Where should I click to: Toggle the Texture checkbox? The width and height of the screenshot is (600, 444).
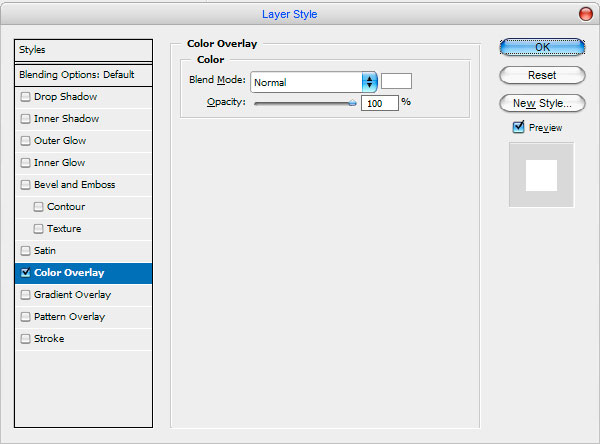pos(38,229)
